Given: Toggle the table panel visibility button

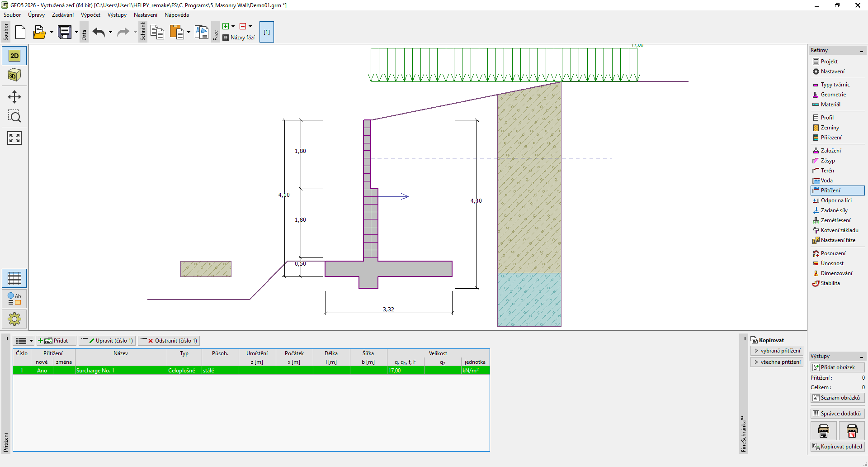Looking at the screenshot, I should (x=14, y=278).
